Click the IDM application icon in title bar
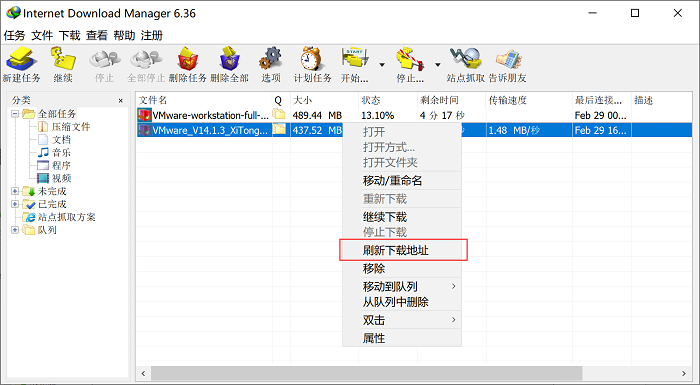This screenshot has height=385, width=700. pyautogui.click(x=13, y=13)
